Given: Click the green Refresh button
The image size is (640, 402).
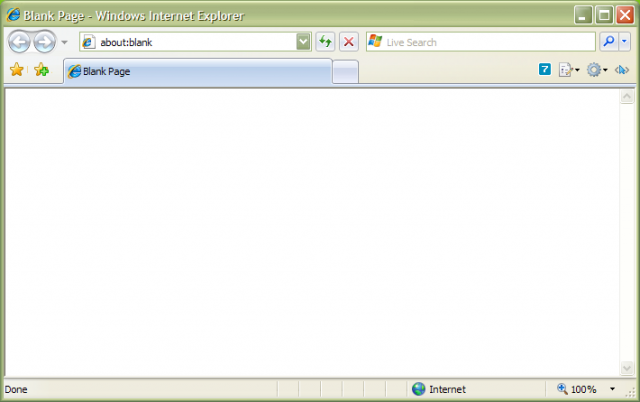Looking at the screenshot, I should click(x=325, y=42).
